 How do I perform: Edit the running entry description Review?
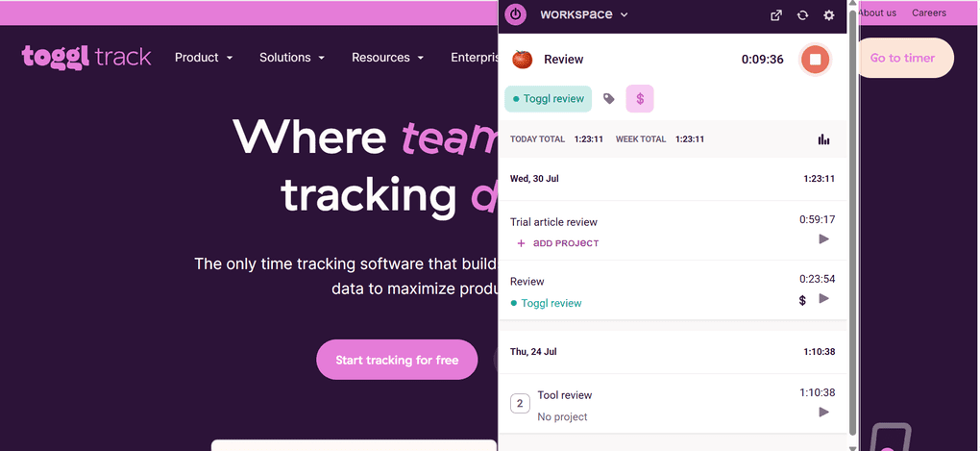tap(564, 60)
